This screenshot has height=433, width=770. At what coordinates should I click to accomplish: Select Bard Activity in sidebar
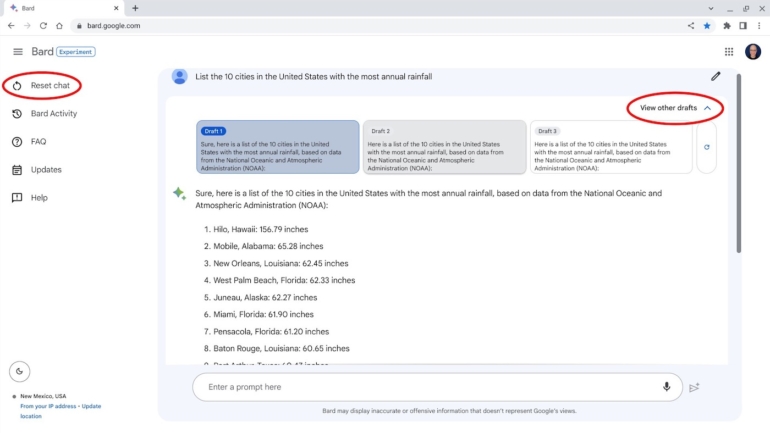(53, 114)
